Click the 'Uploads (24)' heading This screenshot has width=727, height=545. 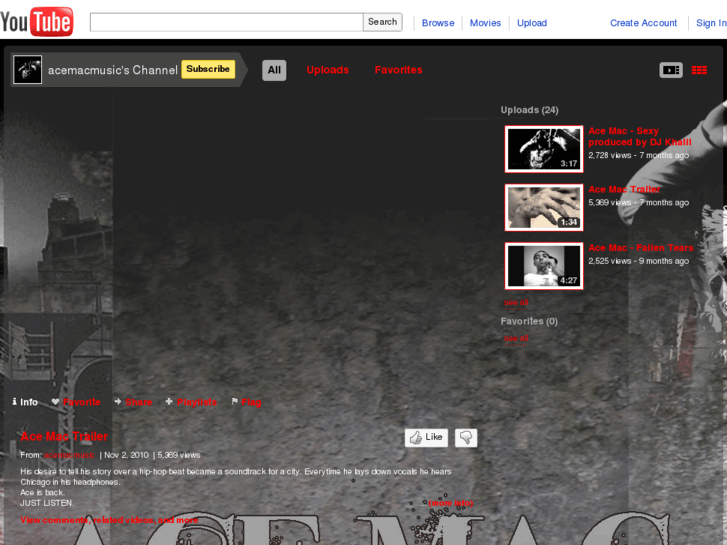click(x=529, y=110)
